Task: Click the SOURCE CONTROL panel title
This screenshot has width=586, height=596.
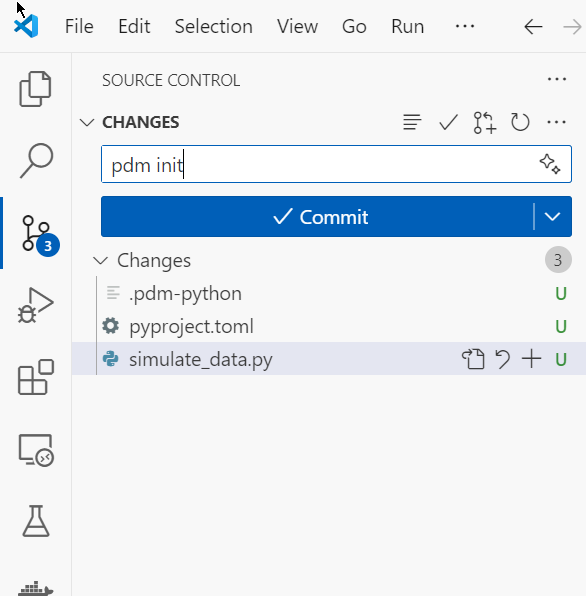Action: click(171, 80)
